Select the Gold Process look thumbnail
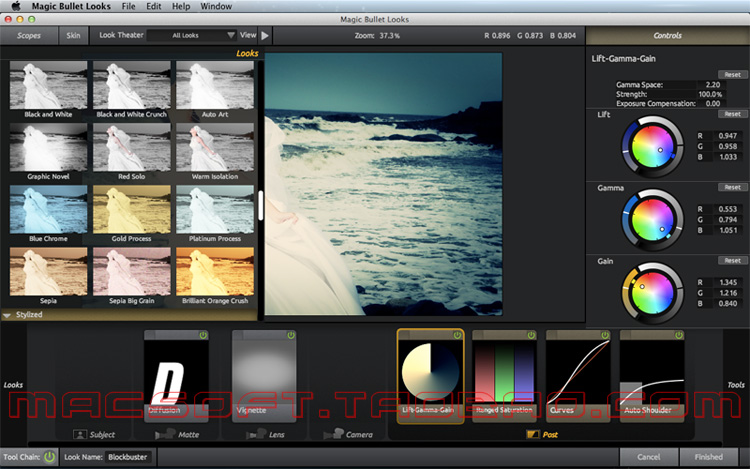Viewport: 750px width, 469px height. [132, 209]
